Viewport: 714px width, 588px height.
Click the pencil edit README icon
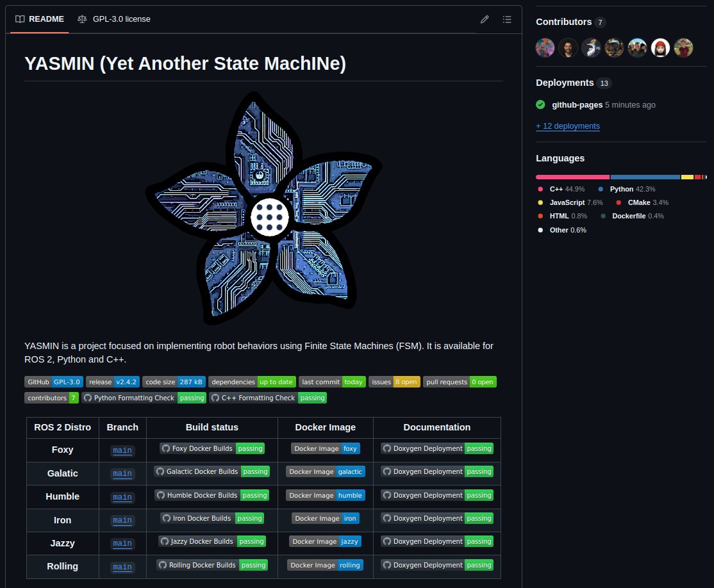click(x=485, y=19)
